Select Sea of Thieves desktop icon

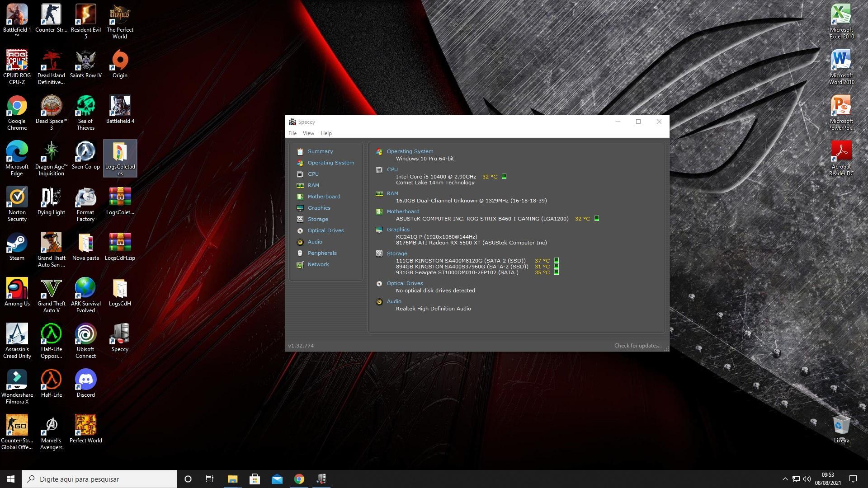85,112
